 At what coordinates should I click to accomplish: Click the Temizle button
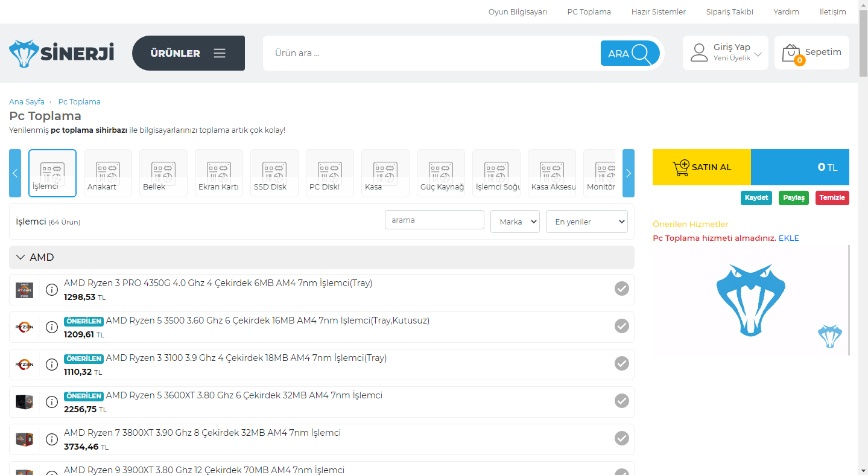click(832, 198)
